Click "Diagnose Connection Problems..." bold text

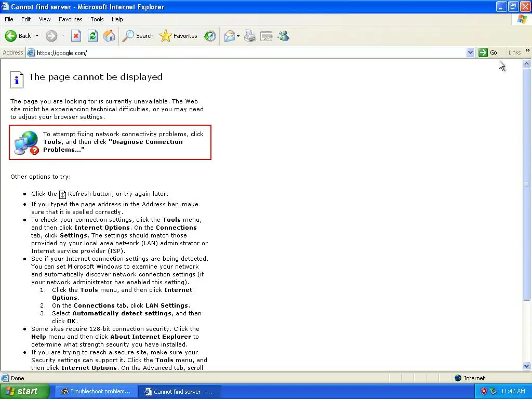(113, 146)
